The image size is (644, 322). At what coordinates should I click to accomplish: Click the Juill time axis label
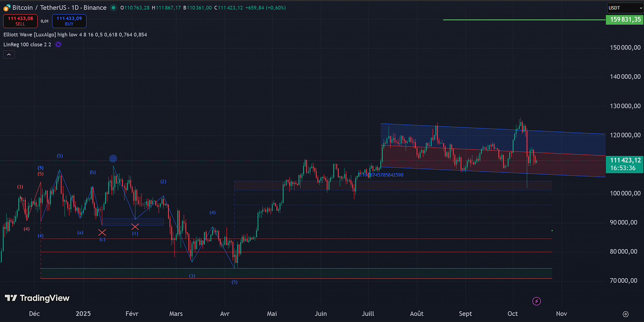368,314
